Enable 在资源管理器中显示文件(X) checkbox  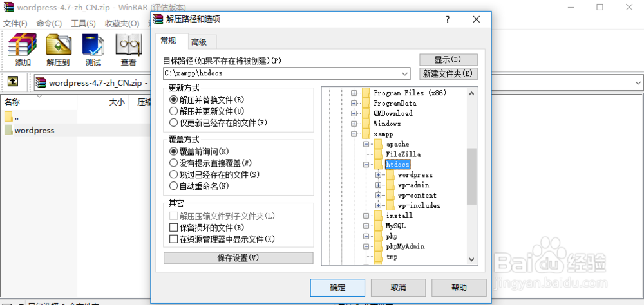pyautogui.click(x=173, y=239)
